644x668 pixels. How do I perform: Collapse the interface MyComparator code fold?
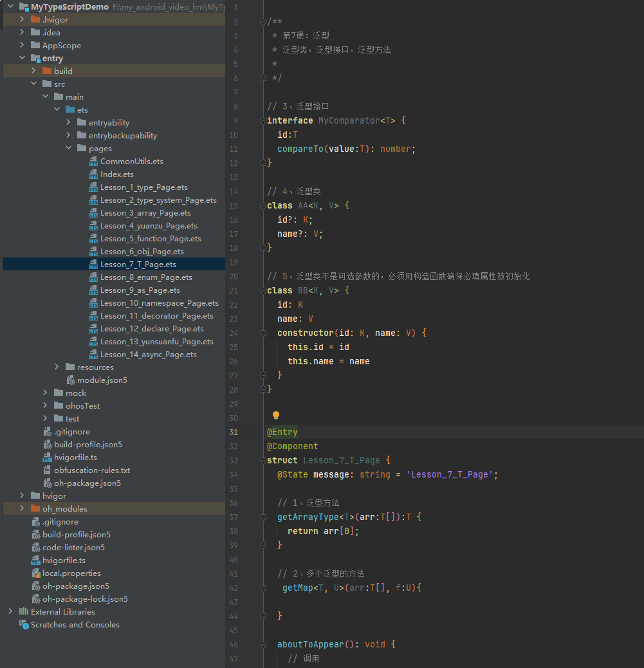[263, 120]
